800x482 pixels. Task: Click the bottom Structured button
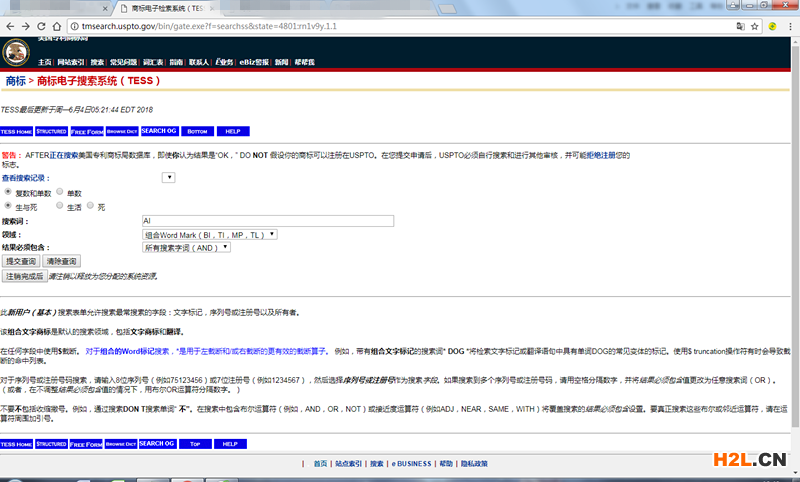click(51, 444)
